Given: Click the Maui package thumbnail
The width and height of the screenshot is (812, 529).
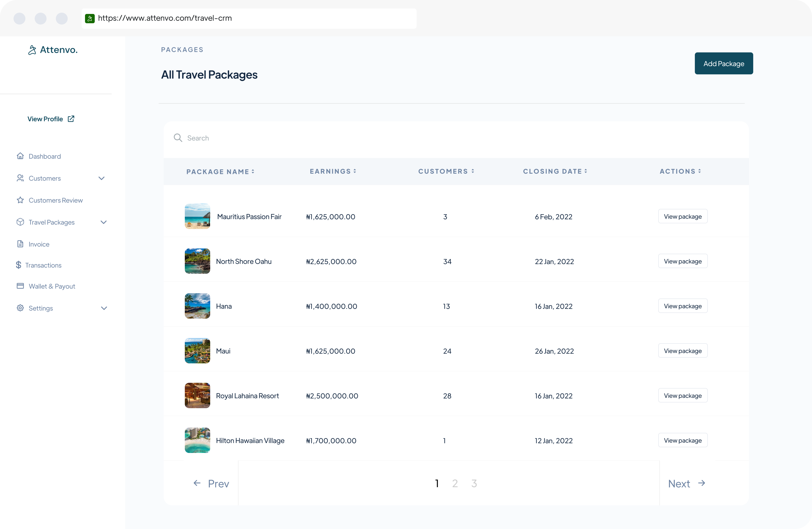Looking at the screenshot, I should click(197, 351).
